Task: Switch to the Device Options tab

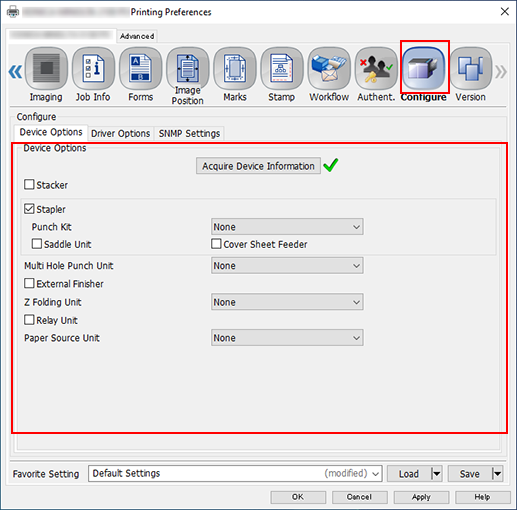Action: 51,132
